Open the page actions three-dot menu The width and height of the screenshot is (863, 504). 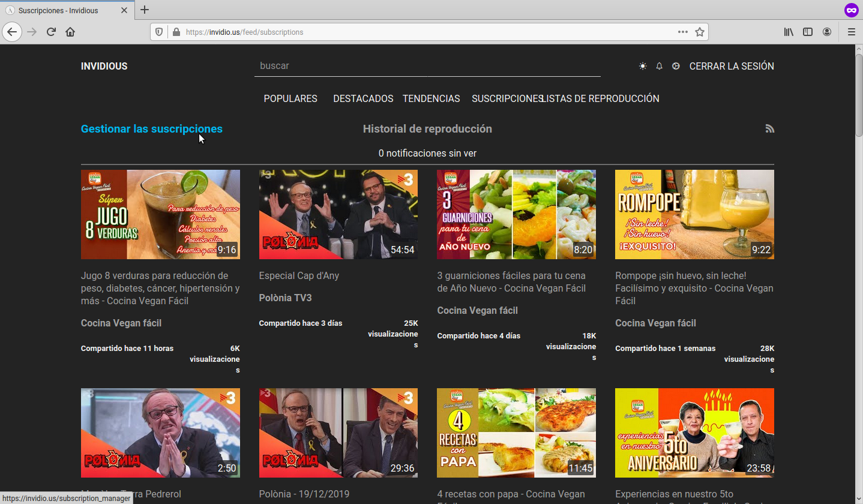coord(682,32)
